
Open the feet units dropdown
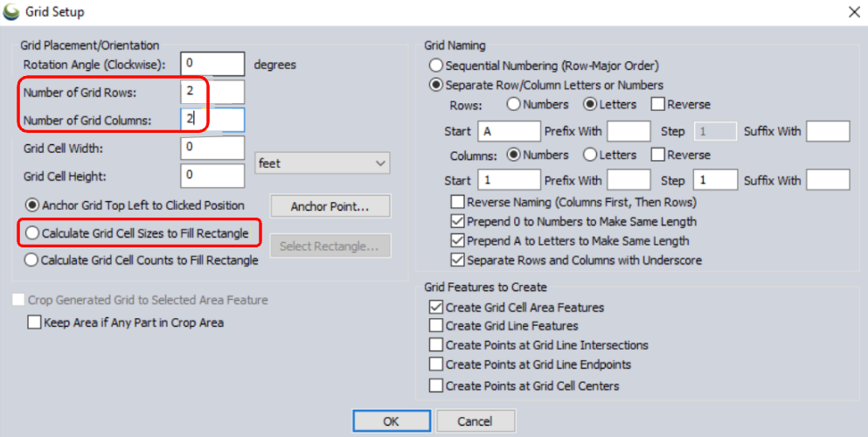click(323, 163)
